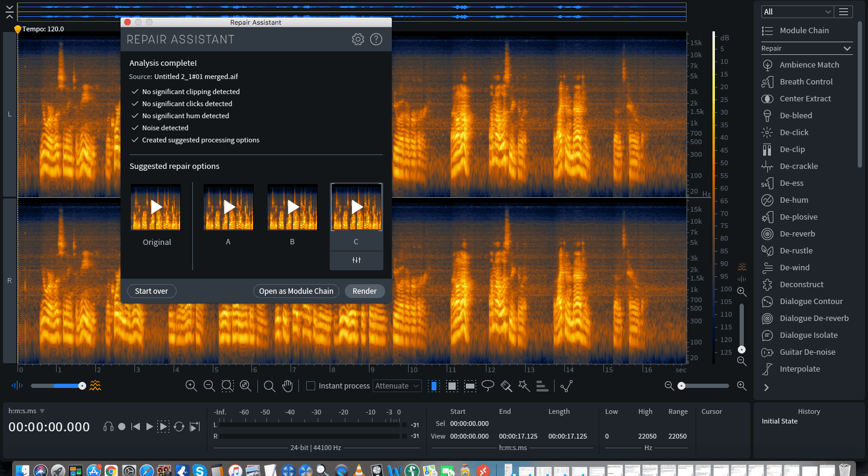Image resolution: width=868 pixels, height=476 pixels.
Task: Choose the time-frequency selection tool
Action: [x=452, y=386]
